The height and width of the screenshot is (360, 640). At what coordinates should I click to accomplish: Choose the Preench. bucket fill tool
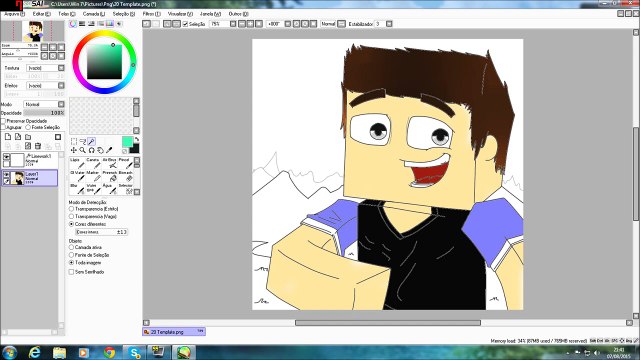point(109,176)
